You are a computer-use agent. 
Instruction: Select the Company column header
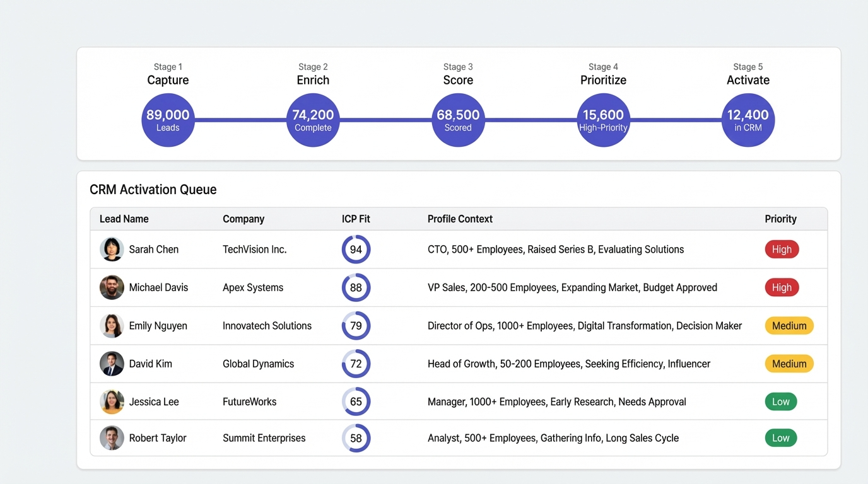(243, 219)
